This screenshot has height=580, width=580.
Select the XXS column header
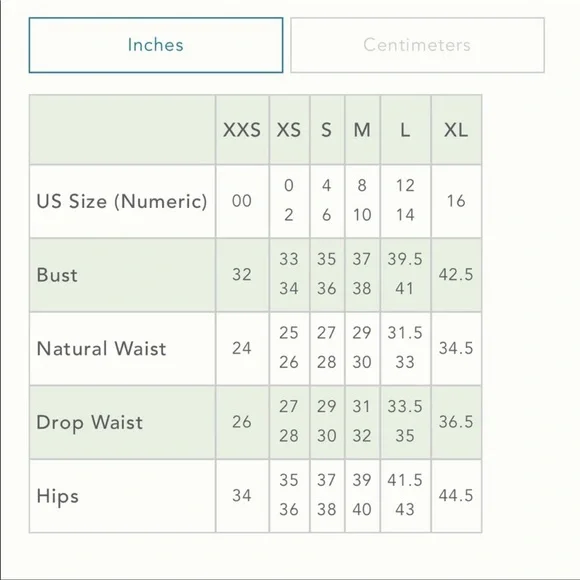[x=242, y=130]
